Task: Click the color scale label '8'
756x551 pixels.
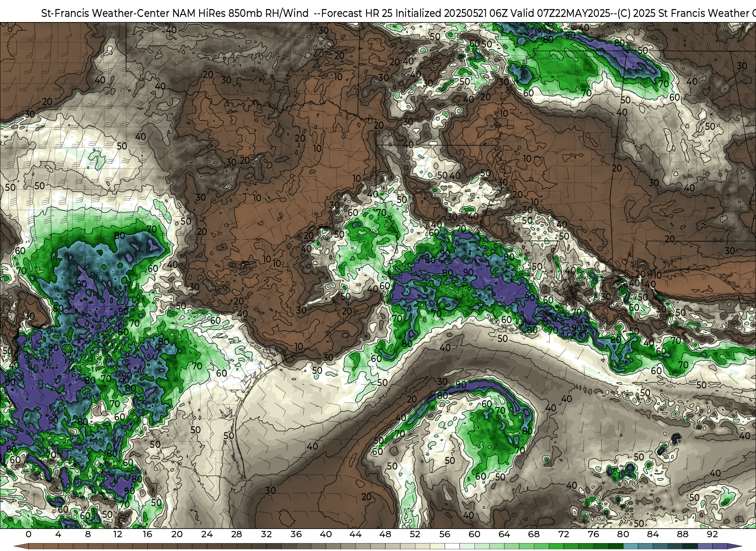Action: tap(88, 534)
